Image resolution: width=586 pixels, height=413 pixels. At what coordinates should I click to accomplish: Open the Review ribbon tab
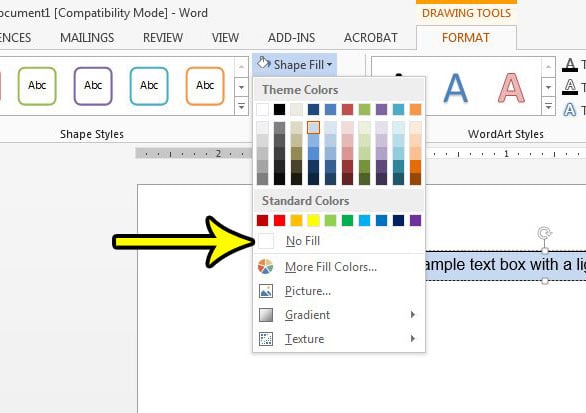tap(163, 38)
